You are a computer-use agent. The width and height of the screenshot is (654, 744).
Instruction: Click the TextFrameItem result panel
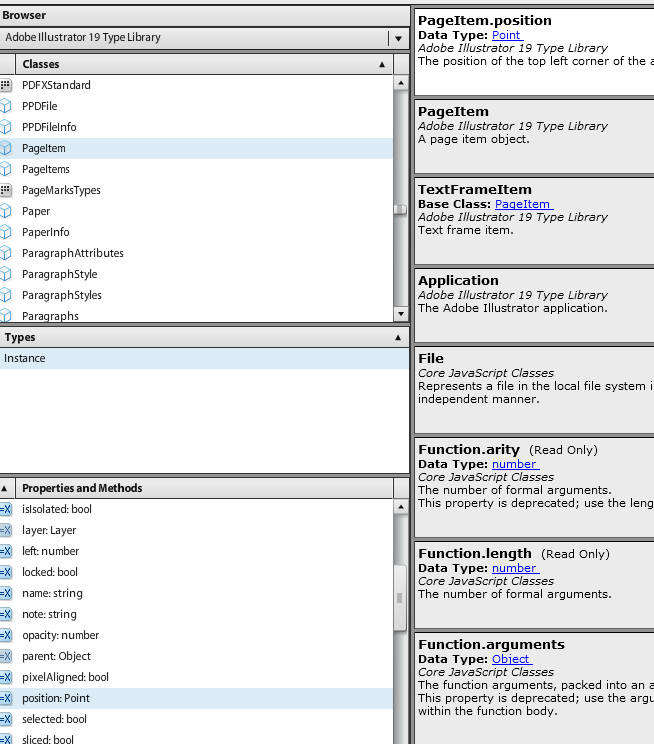point(534,221)
